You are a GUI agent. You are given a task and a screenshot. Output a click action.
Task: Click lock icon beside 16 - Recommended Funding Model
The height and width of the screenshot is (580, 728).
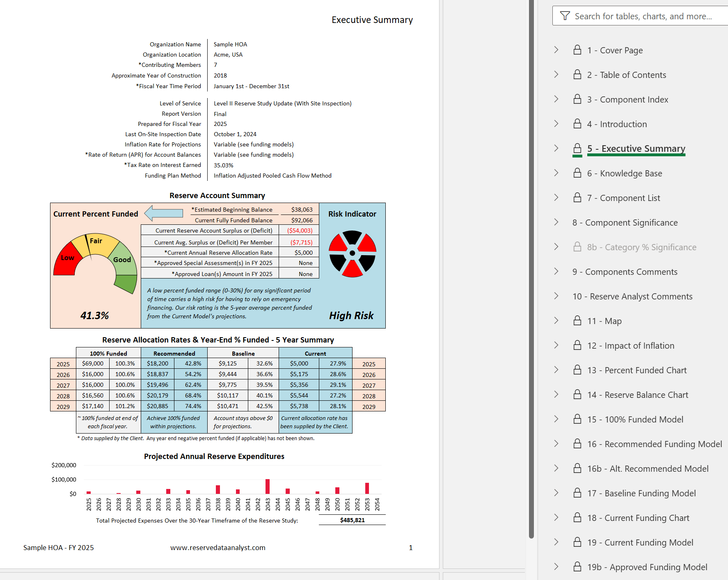[x=577, y=444]
